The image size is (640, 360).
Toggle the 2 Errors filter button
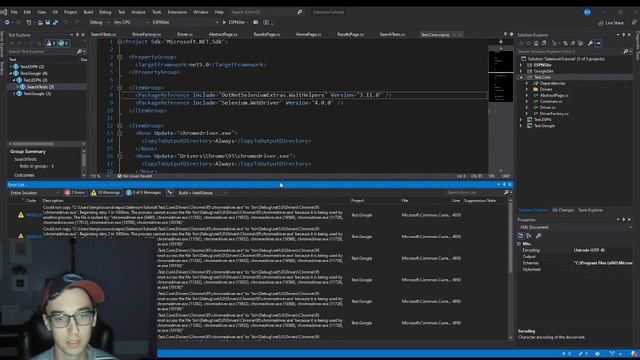click(x=75, y=193)
